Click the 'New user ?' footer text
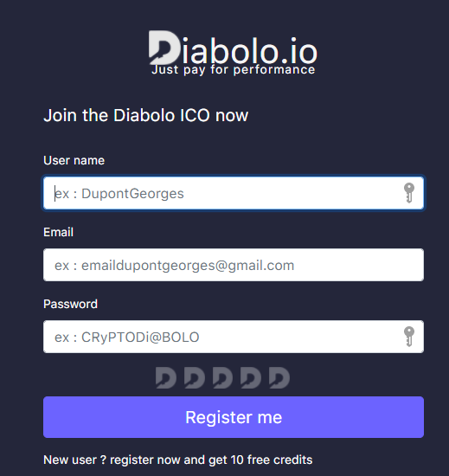This screenshot has width=449, height=476. (74, 460)
